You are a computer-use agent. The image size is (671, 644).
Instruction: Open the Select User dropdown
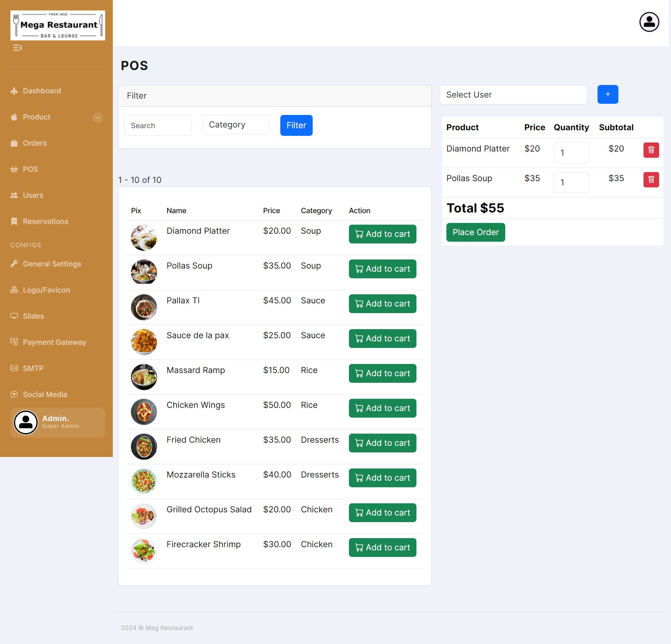pyautogui.click(x=513, y=95)
